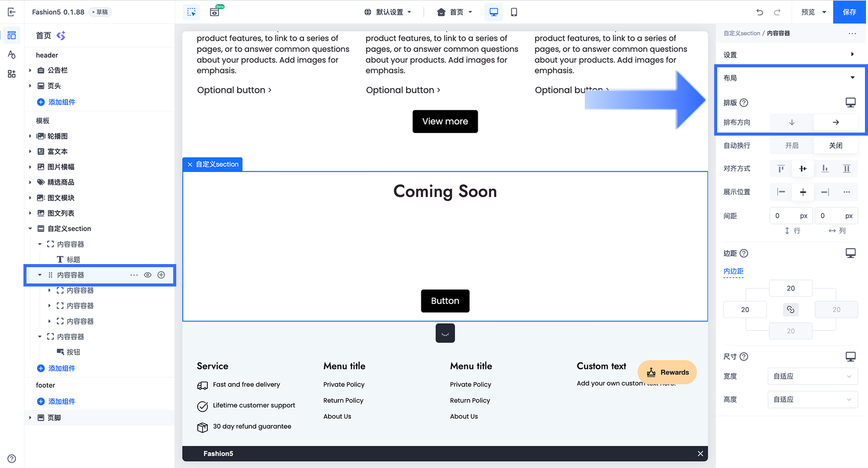Open the 首页 page selector menu
This screenshot has height=468, width=868.
coord(455,12)
